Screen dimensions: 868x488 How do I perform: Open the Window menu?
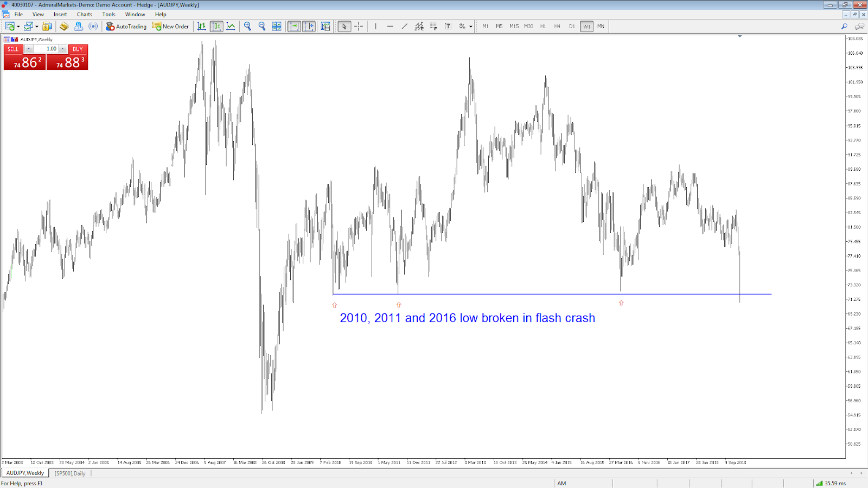[x=135, y=14]
